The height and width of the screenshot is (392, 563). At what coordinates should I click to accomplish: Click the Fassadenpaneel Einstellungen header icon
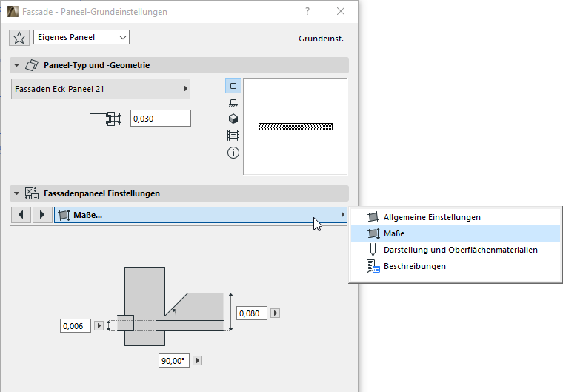32,193
